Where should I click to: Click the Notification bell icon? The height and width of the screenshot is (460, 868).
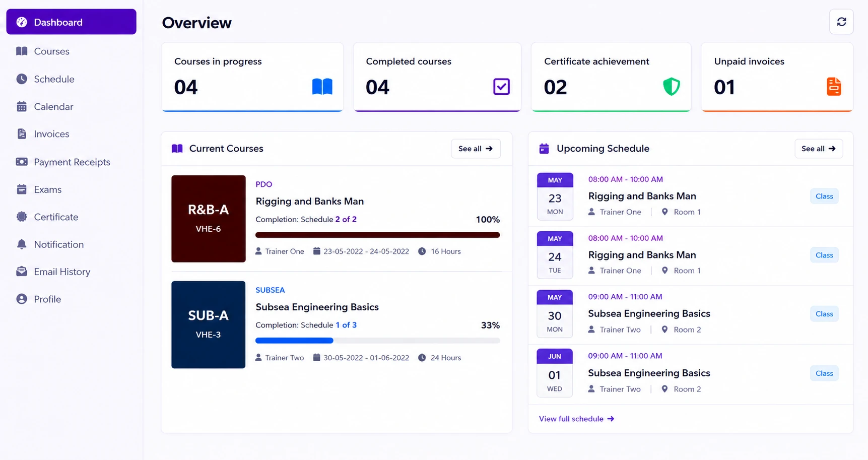click(x=22, y=244)
